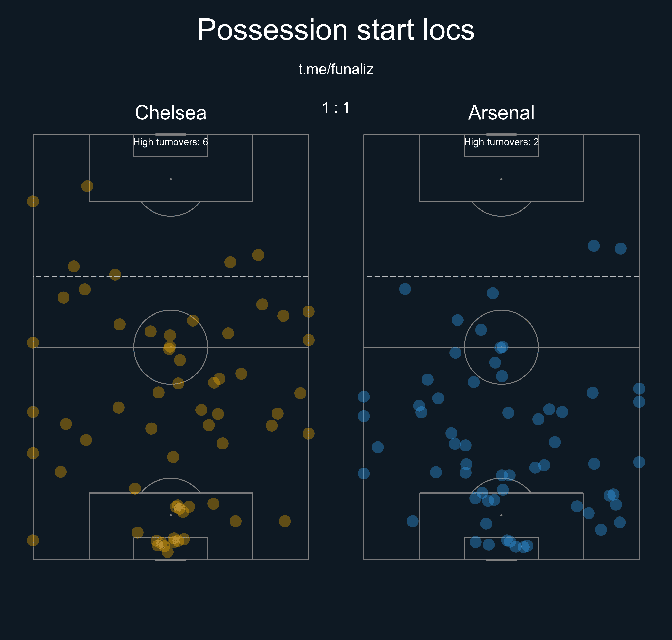Click the top penalty spot on Chelsea's pitch
672x640 pixels.
170,179
